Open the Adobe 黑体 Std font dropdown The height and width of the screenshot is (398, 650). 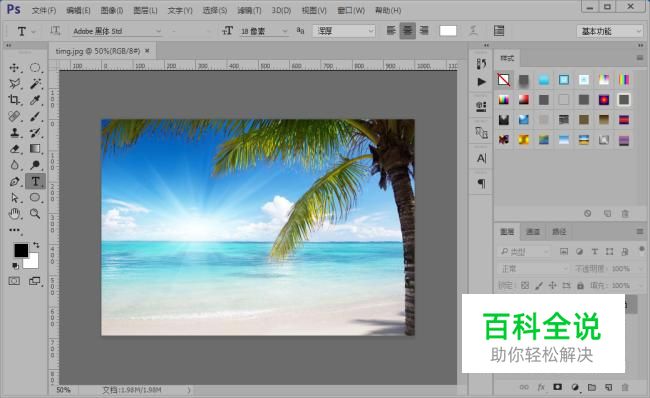pos(117,31)
